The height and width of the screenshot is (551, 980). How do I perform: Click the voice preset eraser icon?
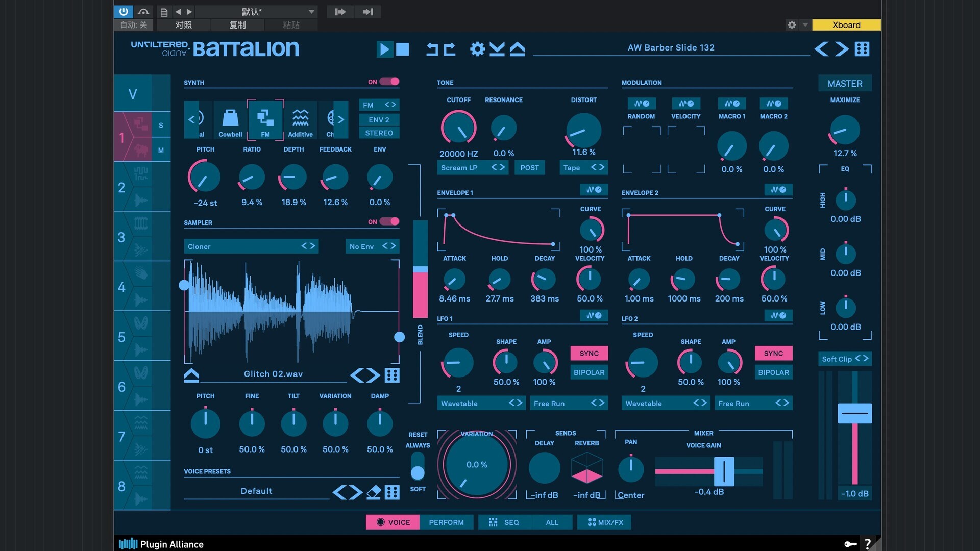pos(374,492)
